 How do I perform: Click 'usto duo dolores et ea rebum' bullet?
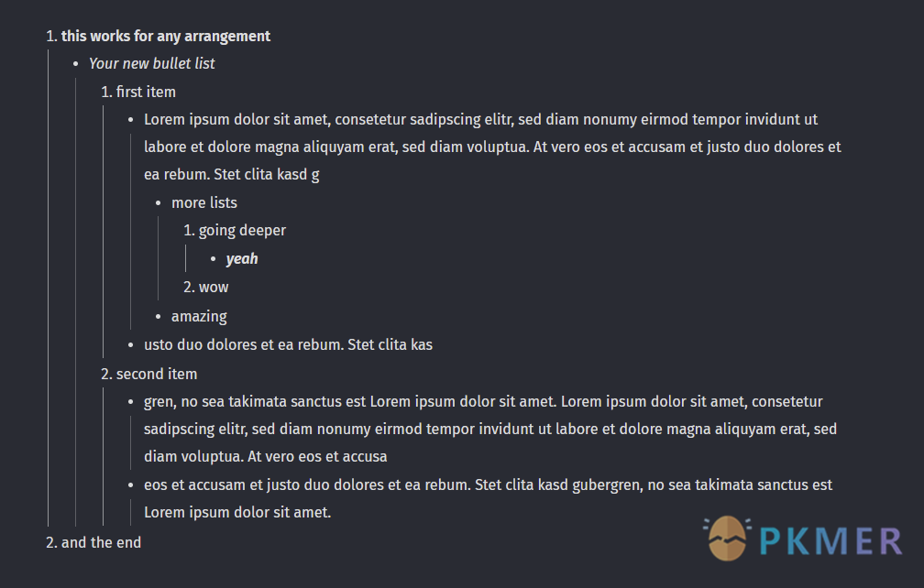288,344
